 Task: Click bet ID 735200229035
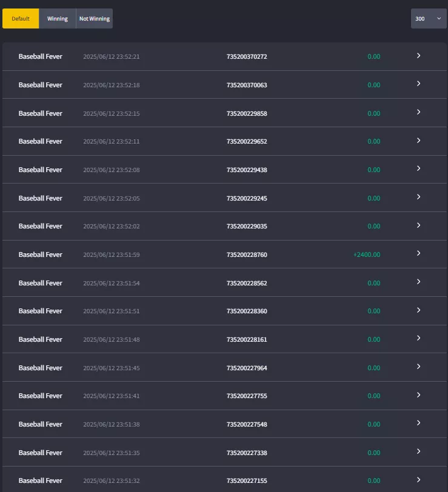click(247, 226)
